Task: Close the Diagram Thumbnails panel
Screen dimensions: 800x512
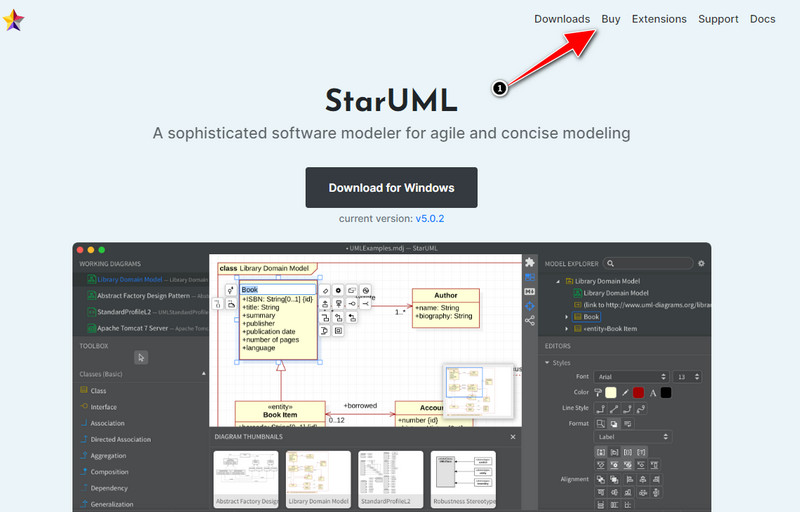Action: pos(513,437)
